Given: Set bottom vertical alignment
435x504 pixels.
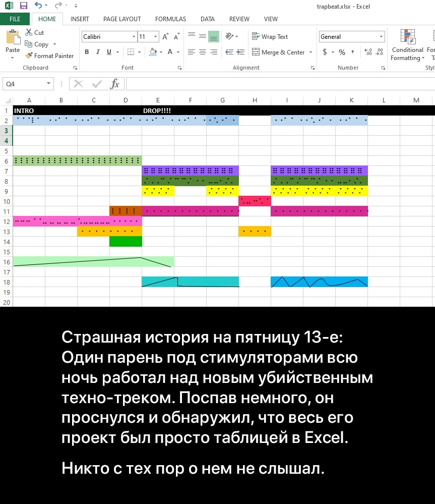Looking at the screenshot, I should click(214, 36).
